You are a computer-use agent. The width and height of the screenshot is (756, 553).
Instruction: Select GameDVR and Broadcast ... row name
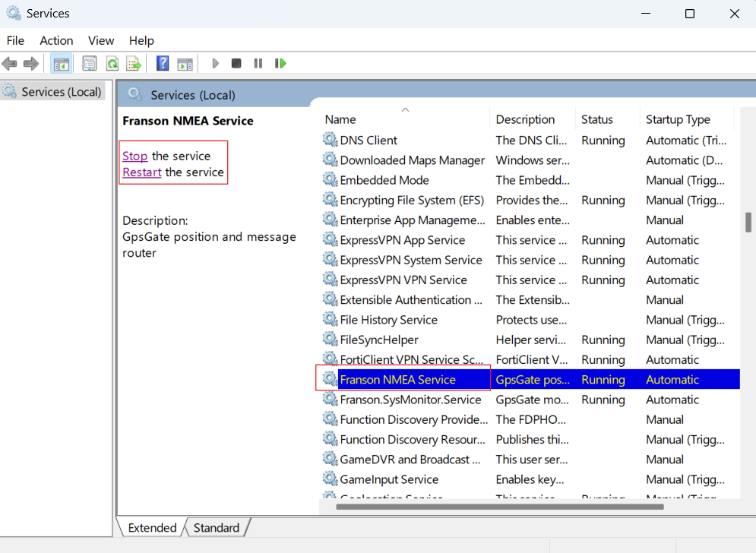click(410, 459)
